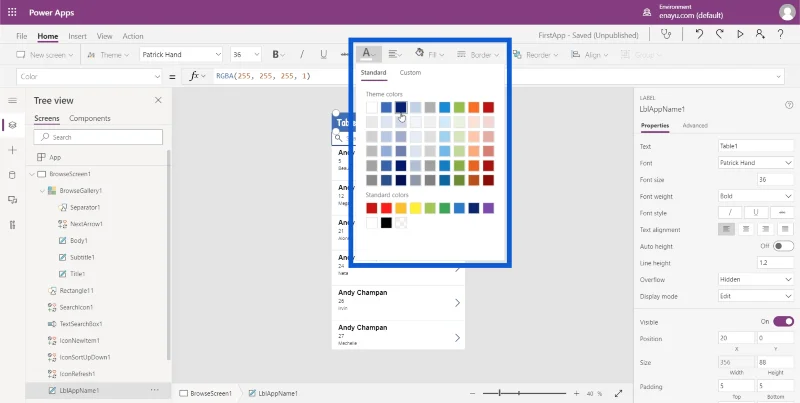Switch to the Components tab in Tree view
Screen dimensions: 800x403
90,118
